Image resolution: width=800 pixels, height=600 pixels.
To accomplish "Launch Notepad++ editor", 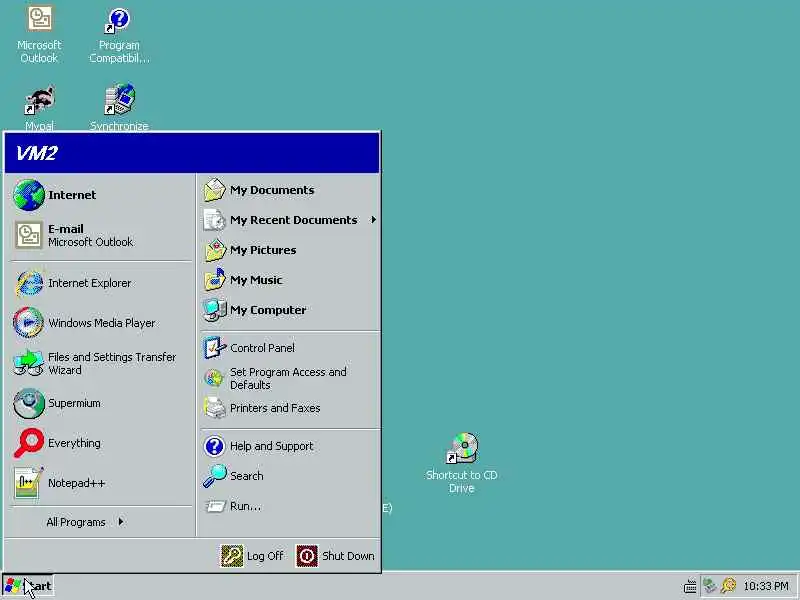I will [x=100, y=483].
